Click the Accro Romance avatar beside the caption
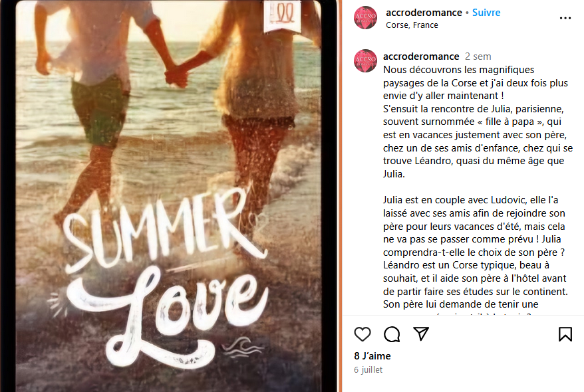The image size is (584, 392). [x=365, y=60]
